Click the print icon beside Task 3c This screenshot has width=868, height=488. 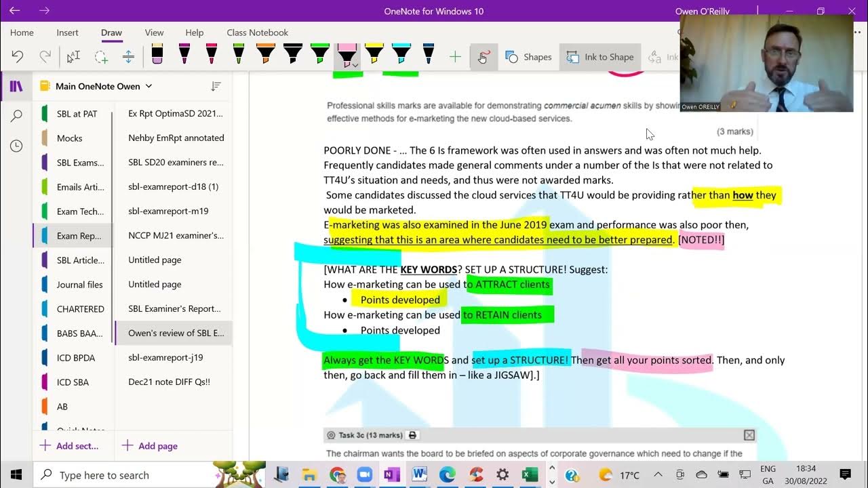coord(412,435)
